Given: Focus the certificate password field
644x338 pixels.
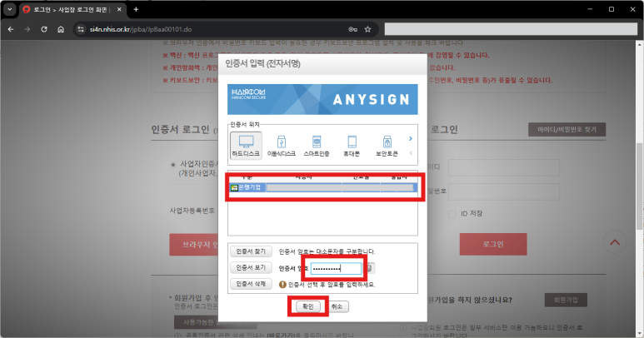Looking at the screenshot, I should point(336,269).
